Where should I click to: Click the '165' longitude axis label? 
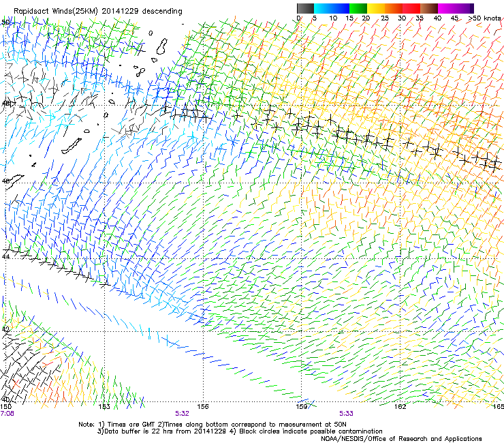pos(499,406)
